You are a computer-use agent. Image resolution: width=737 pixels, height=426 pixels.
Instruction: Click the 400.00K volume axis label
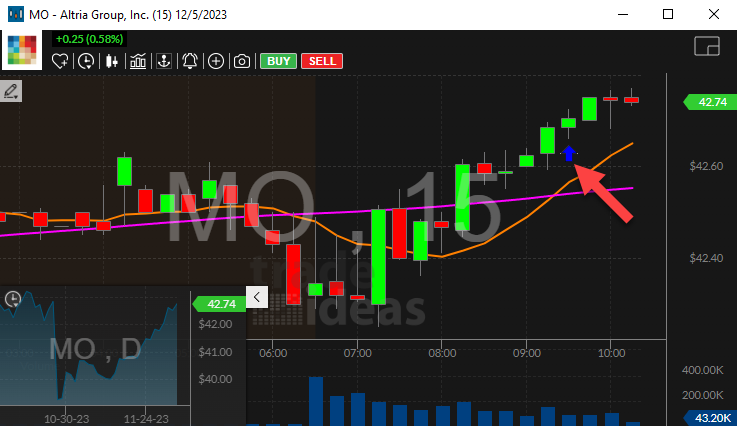(x=702, y=370)
